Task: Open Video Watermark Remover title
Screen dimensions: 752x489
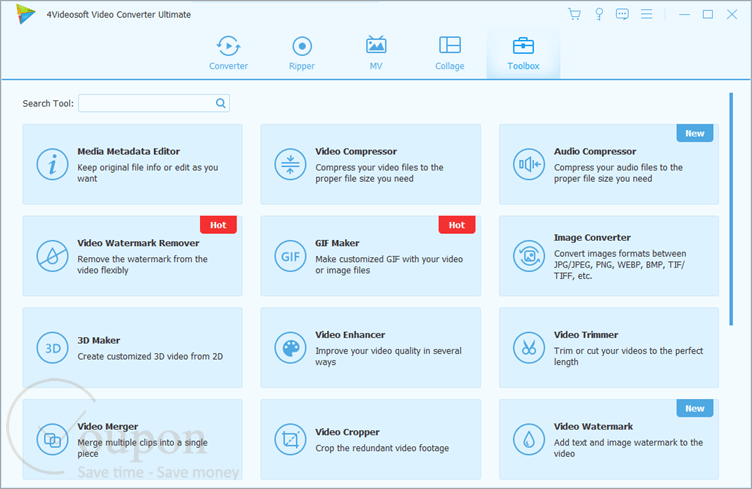Action: point(138,243)
